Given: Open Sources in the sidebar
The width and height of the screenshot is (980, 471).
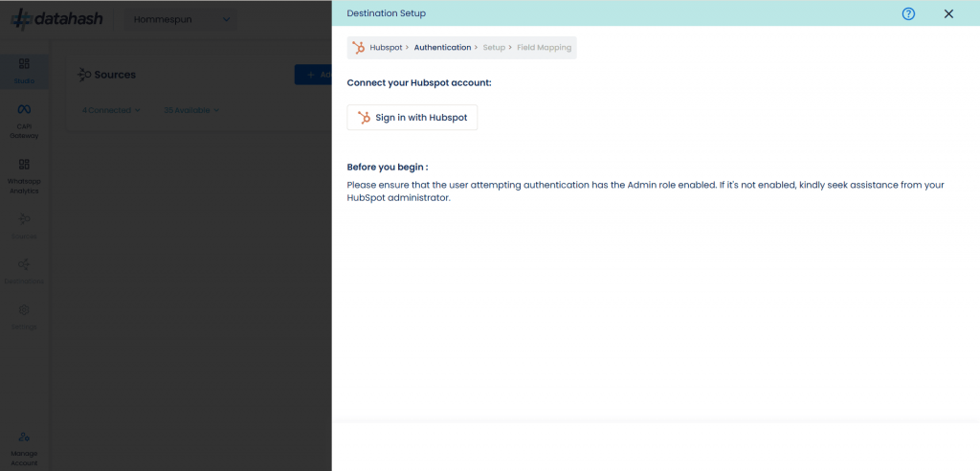Looking at the screenshot, I should (x=24, y=227).
